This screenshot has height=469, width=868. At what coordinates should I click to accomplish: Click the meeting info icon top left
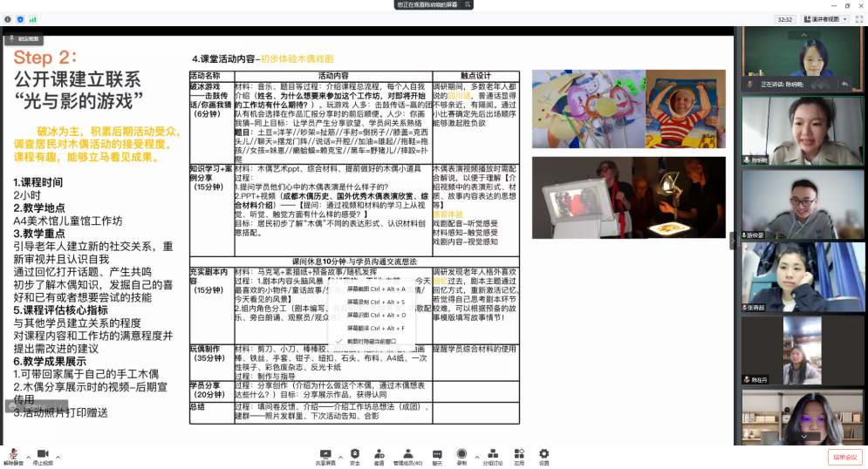tap(8, 19)
